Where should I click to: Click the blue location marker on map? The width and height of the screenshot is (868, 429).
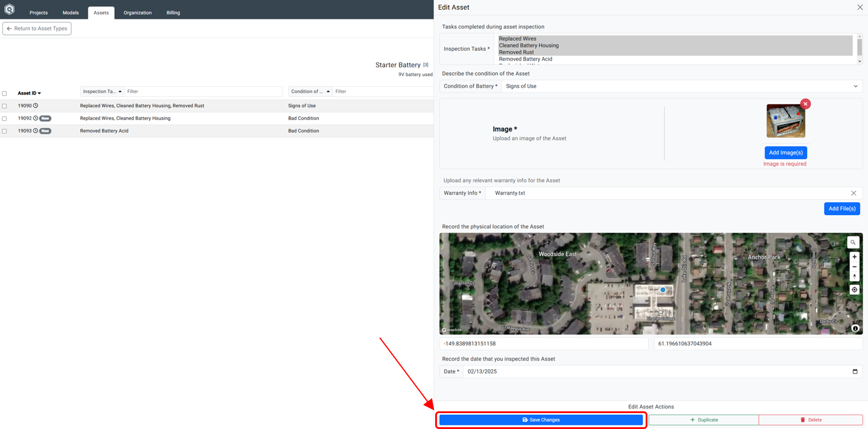tap(663, 290)
